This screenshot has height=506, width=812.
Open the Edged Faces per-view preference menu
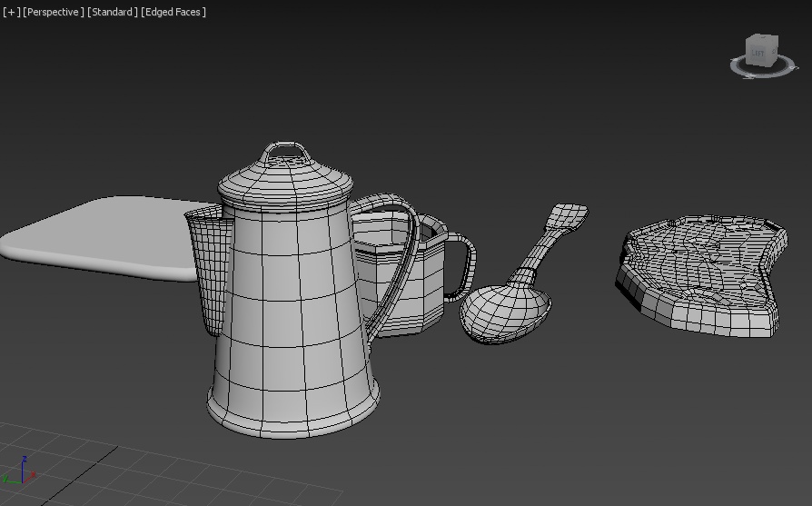coord(173,12)
